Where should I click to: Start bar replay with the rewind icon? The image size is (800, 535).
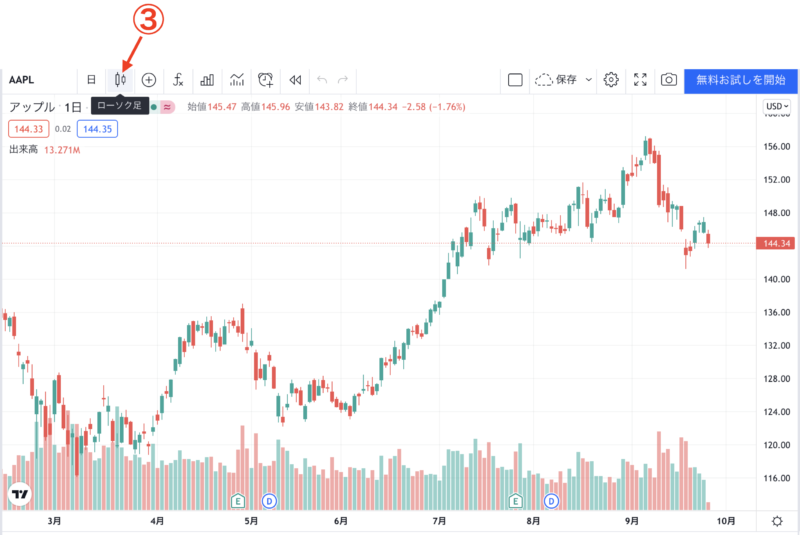(295, 80)
